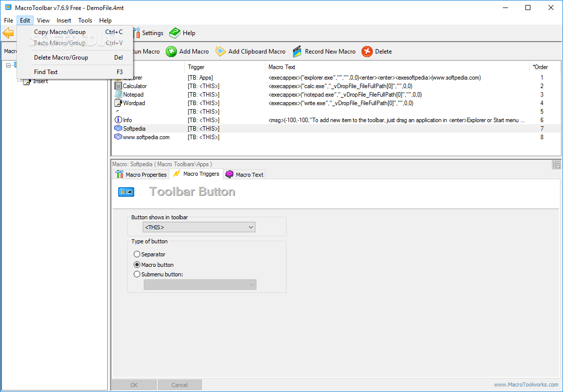Close the open Edit menu
This screenshot has width=563, height=392.
(x=25, y=21)
